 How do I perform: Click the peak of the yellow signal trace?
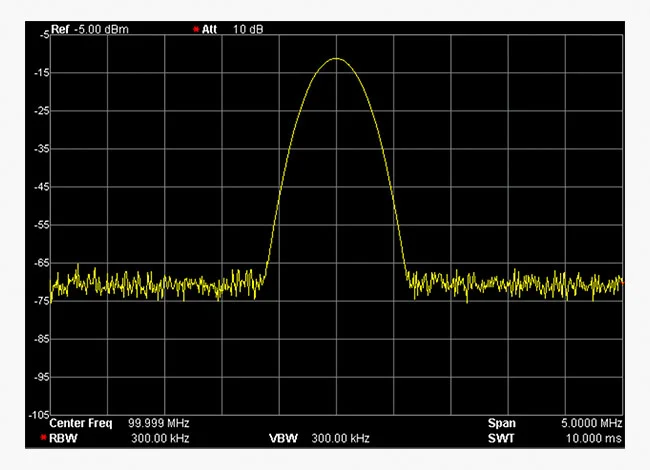tap(336, 58)
